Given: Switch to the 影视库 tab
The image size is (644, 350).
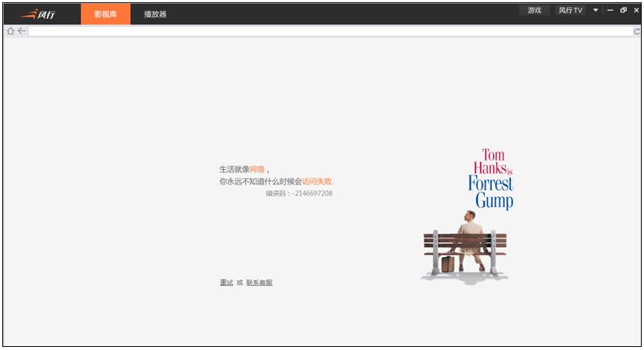Looking at the screenshot, I should pos(105,14).
